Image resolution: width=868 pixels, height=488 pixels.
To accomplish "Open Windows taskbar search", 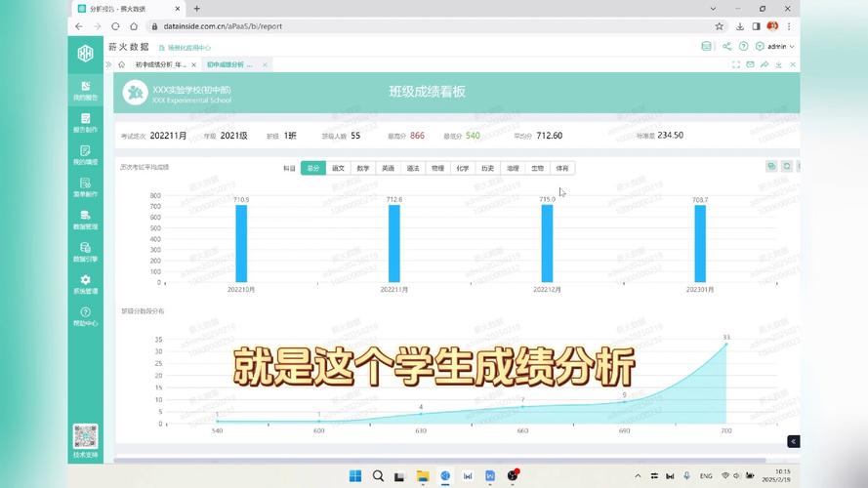I will (x=378, y=476).
